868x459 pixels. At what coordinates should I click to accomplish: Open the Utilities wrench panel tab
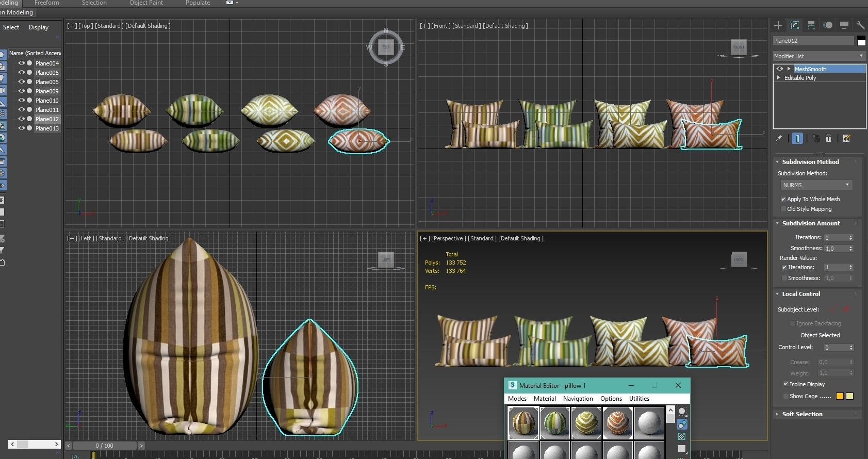(860, 25)
